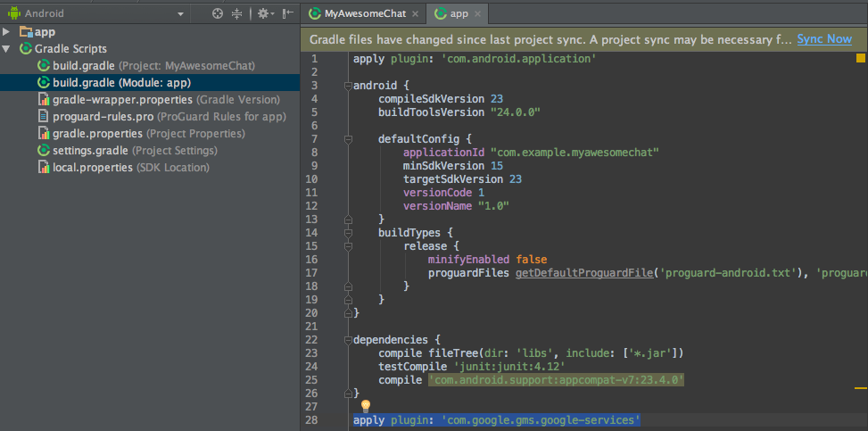The width and height of the screenshot is (868, 431).
Task: Click the getDefaultProguardFile method call
Action: tap(584, 272)
